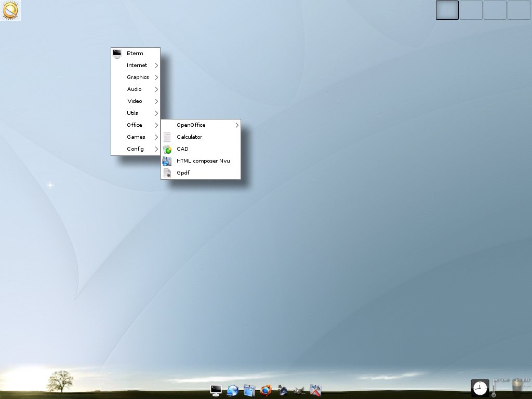Click the Gpdf document icon

[x=167, y=173]
